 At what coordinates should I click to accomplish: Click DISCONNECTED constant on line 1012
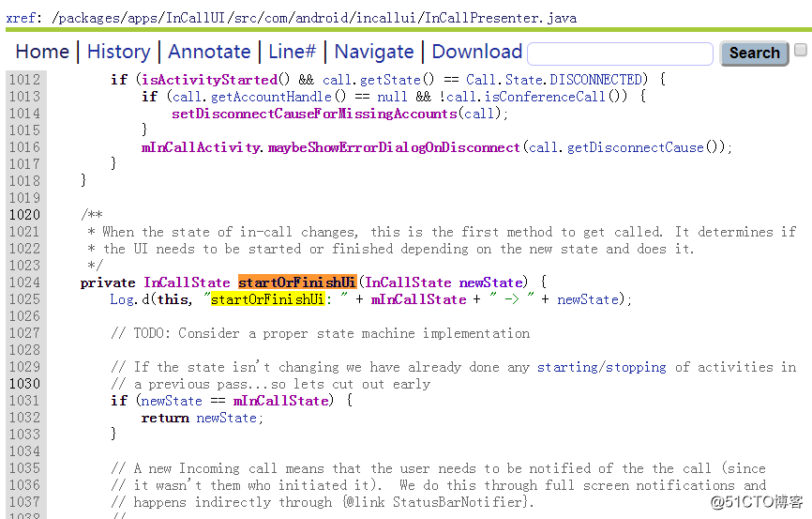[595, 80]
